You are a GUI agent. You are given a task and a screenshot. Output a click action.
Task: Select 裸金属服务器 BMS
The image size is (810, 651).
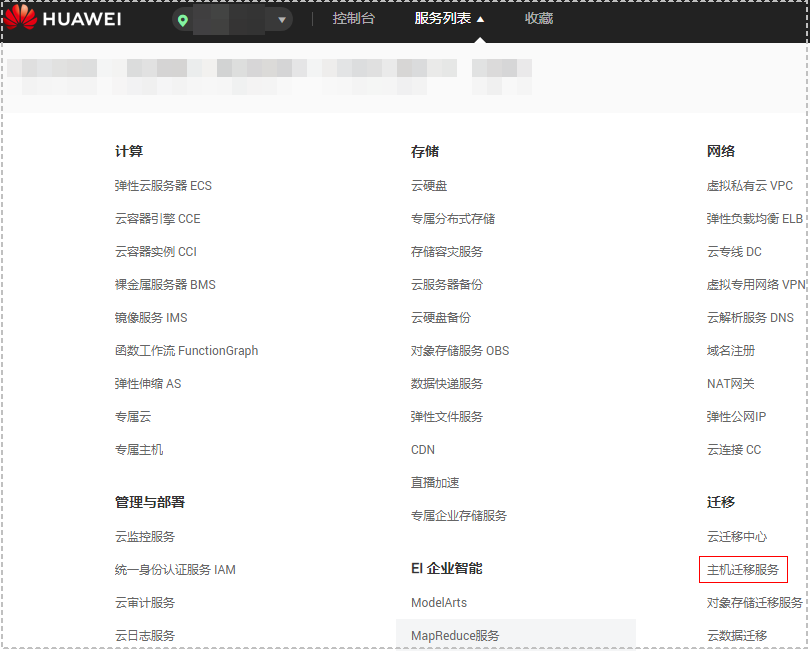pyautogui.click(x=165, y=285)
